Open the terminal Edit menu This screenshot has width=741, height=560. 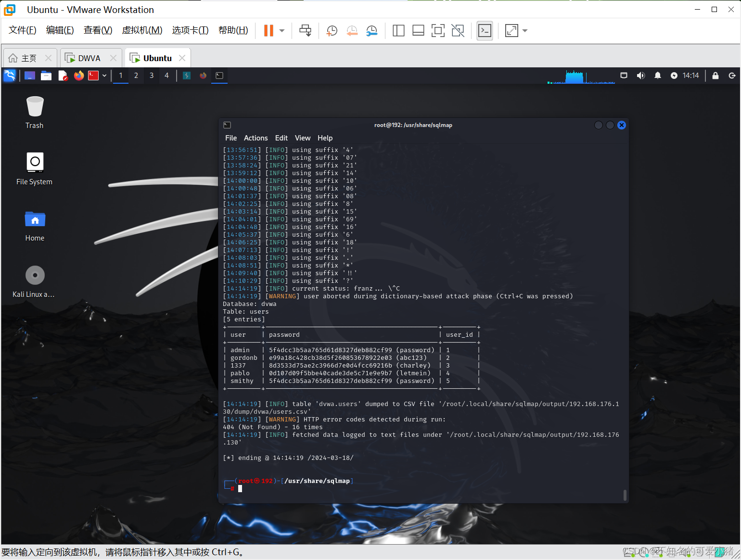[281, 138]
